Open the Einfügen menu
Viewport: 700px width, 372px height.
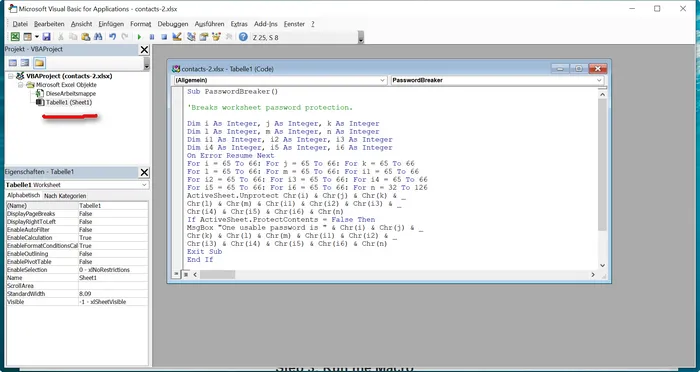(111, 24)
